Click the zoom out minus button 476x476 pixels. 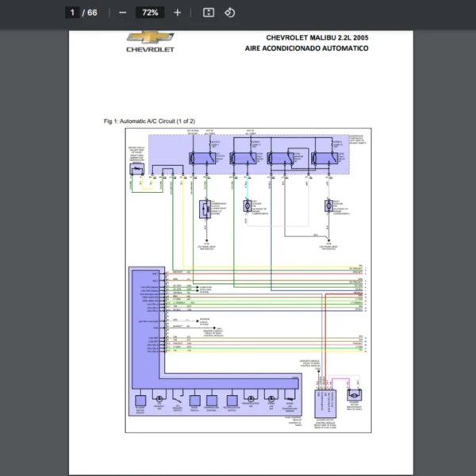point(122,13)
